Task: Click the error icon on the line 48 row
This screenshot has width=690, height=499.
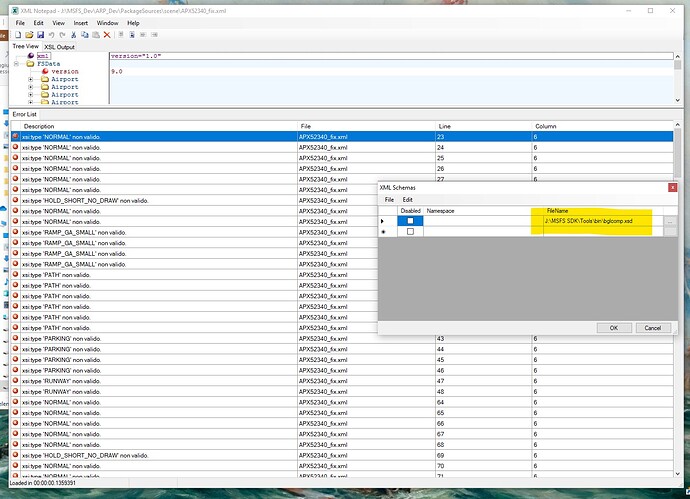Action: (15, 391)
